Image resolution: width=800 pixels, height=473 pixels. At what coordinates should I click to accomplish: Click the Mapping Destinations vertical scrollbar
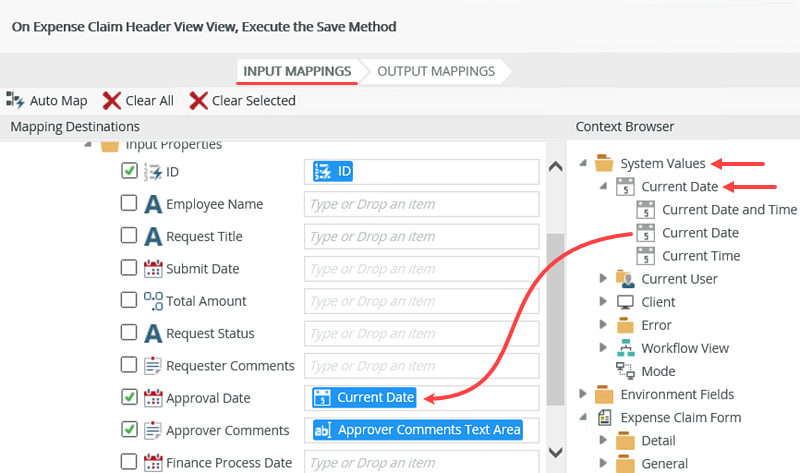[x=555, y=300]
